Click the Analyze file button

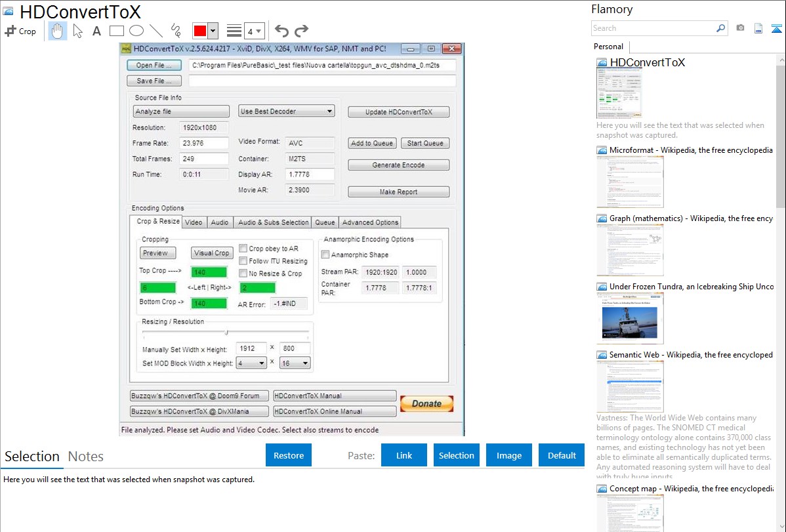tap(181, 112)
